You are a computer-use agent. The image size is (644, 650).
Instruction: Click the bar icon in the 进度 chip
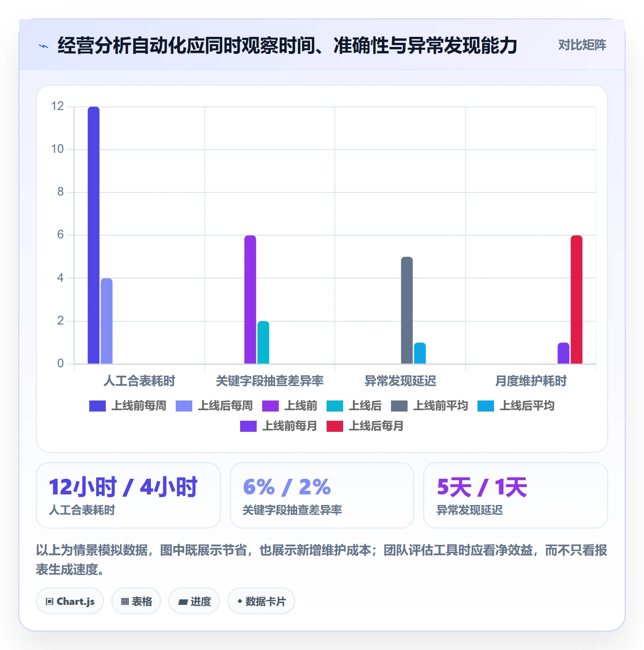(183, 602)
